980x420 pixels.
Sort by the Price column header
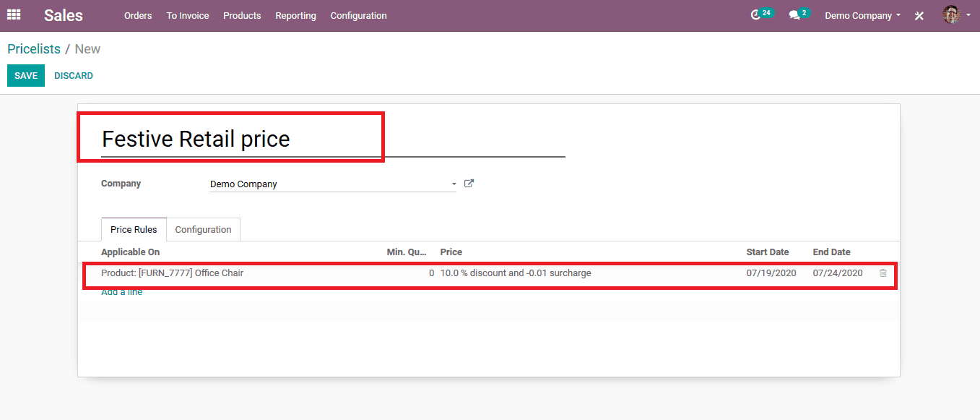pos(451,252)
